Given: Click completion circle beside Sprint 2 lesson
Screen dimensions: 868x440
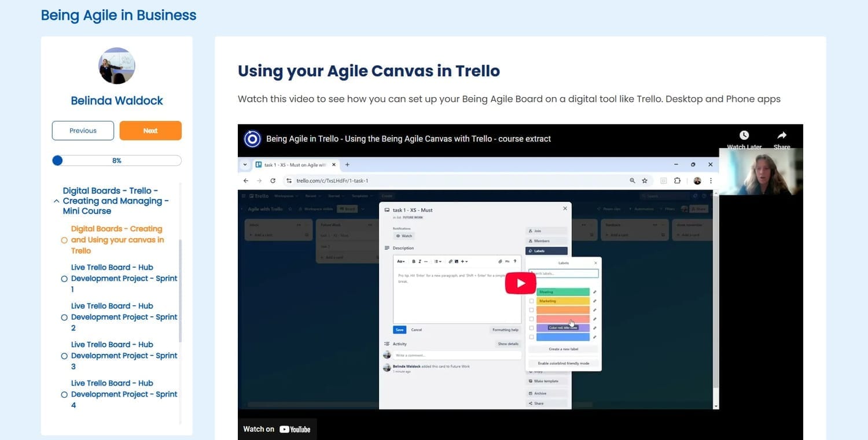Looking at the screenshot, I should point(64,317).
